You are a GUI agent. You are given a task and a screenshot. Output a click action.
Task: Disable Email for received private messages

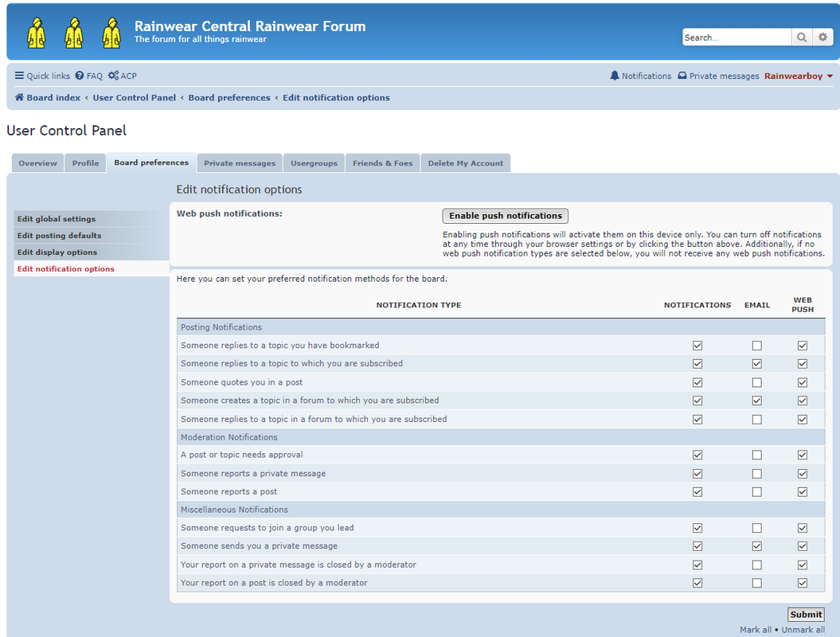756,546
